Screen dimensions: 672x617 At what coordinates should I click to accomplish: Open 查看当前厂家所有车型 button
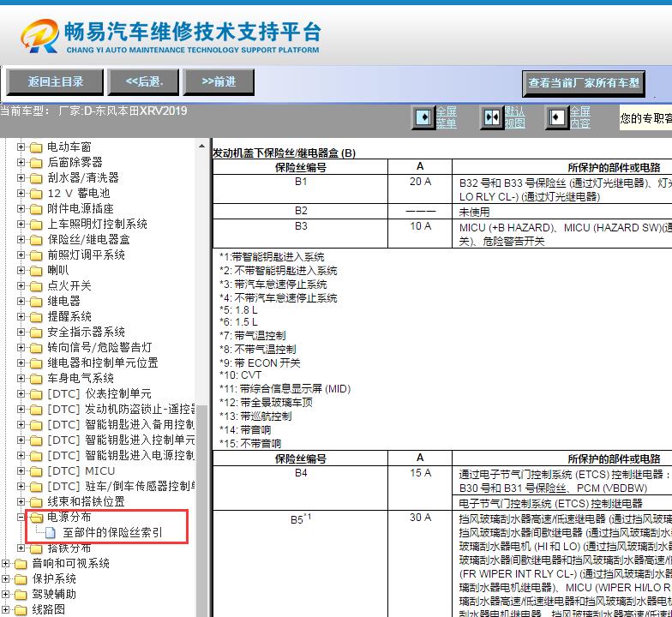click(583, 83)
